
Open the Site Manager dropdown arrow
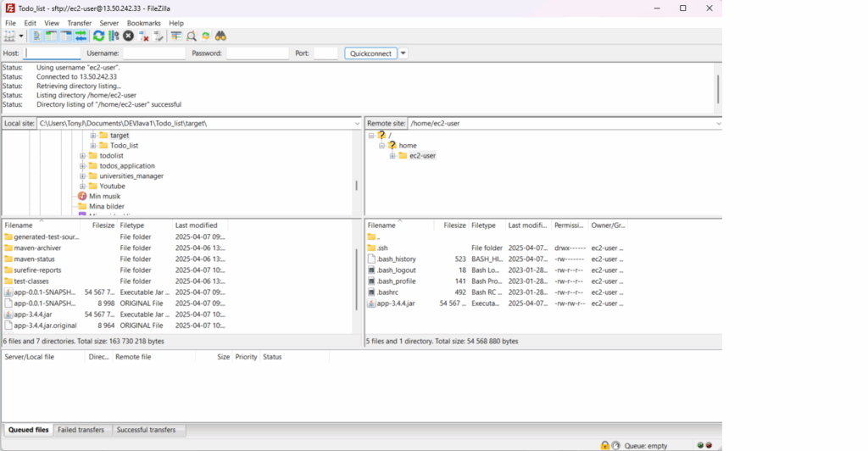pos(21,36)
